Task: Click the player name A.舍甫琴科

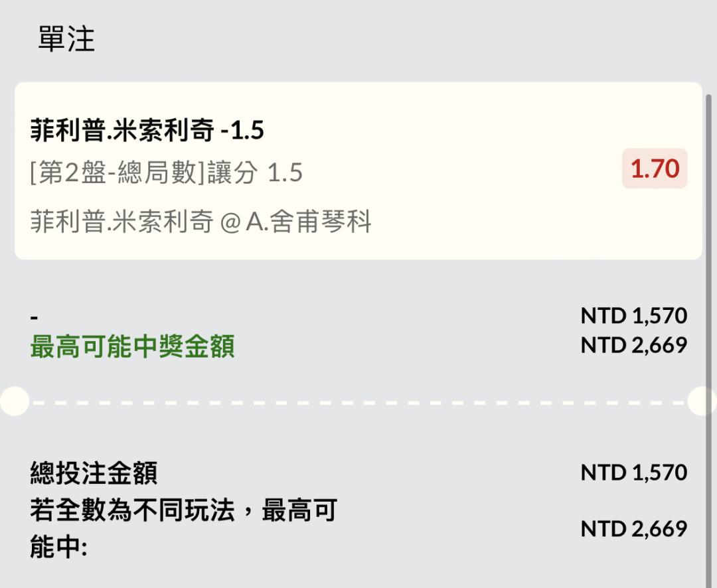Action: 309,221
